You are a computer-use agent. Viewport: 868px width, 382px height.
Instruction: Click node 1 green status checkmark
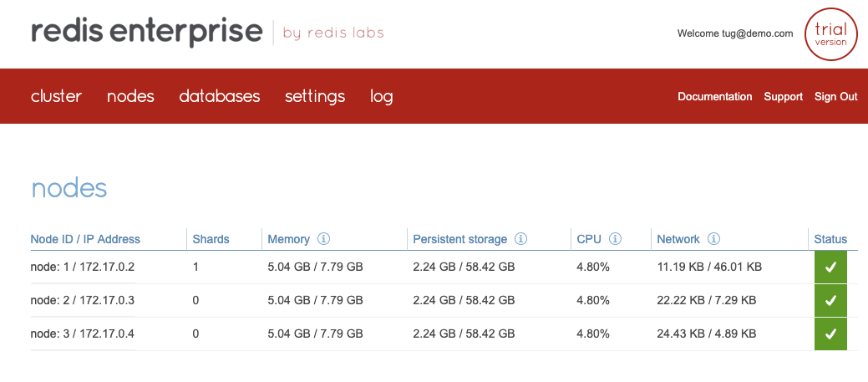pos(830,267)
